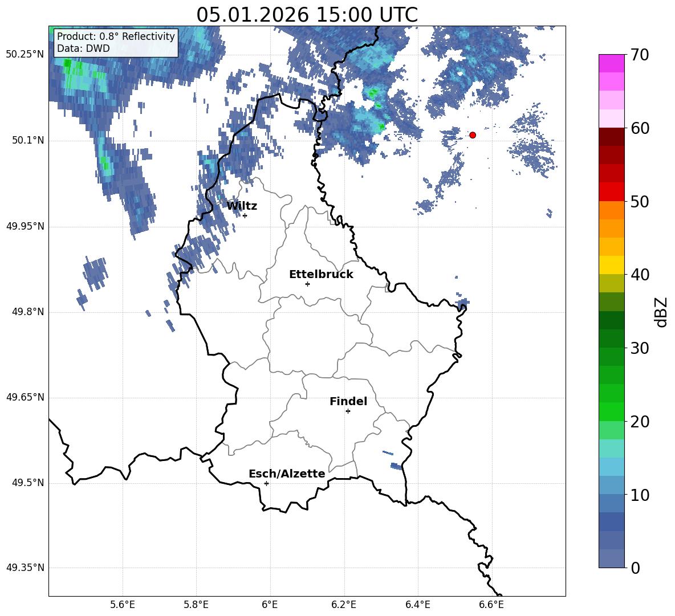Click the 0 label on the colorbar

pos(635,568)
